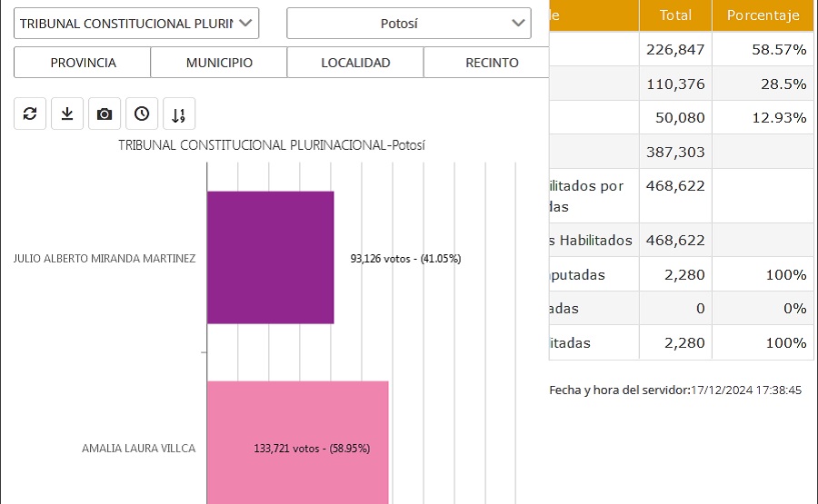Click the Porcentaje column header
This screenshot has height=504, width=818.
(x=763, y=15)
